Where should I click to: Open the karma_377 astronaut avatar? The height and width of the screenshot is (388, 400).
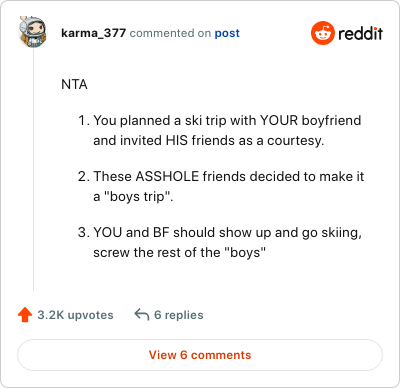(x=33, y=32)
